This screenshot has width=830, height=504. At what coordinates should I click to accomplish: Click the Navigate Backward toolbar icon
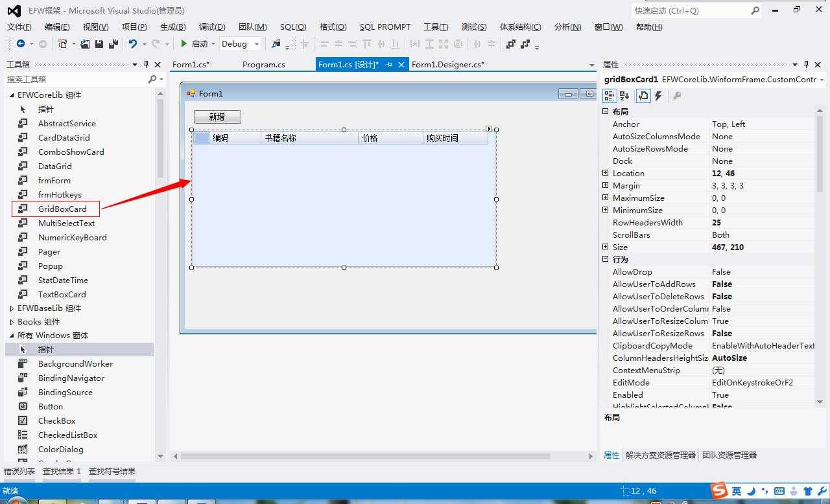pos(21,44)
